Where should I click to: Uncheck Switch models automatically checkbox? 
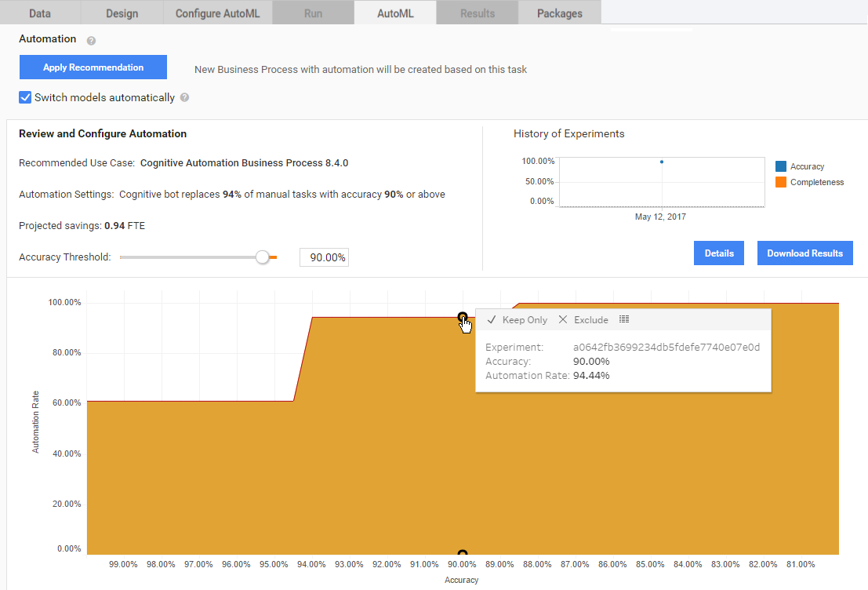pos(25,97)
